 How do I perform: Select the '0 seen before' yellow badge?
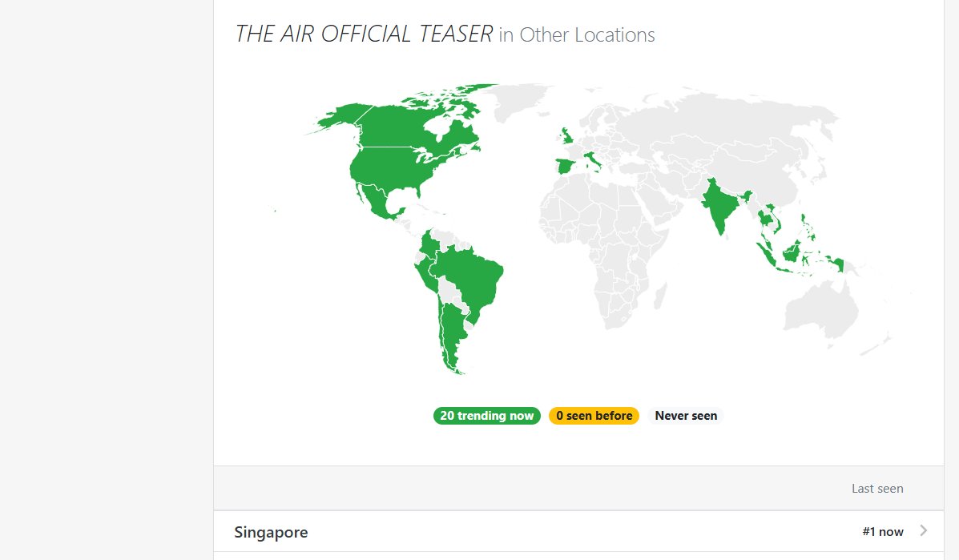pyautogui.click(x=594, y=416)
